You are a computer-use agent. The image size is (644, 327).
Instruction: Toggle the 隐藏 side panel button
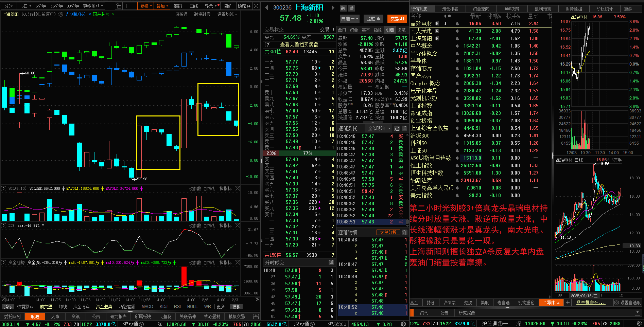pyautogui.click(x=244, y=6)
